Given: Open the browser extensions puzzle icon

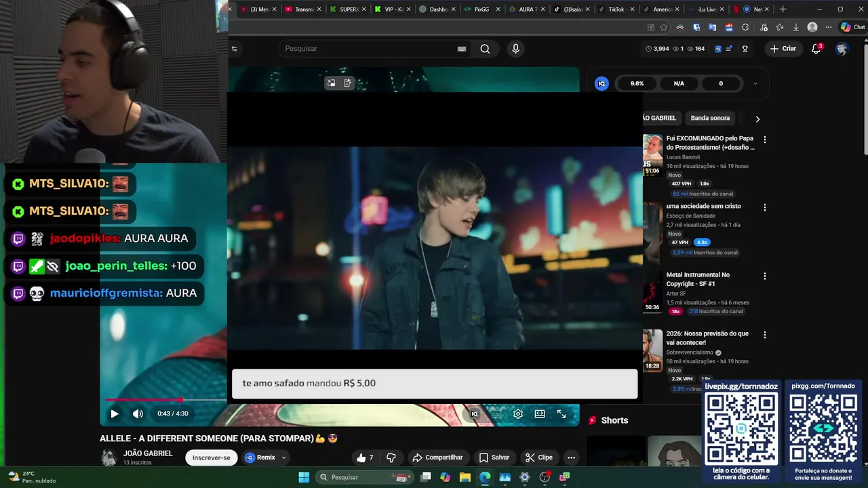Looking at the screenshot, I should click(x=745, y=27).
